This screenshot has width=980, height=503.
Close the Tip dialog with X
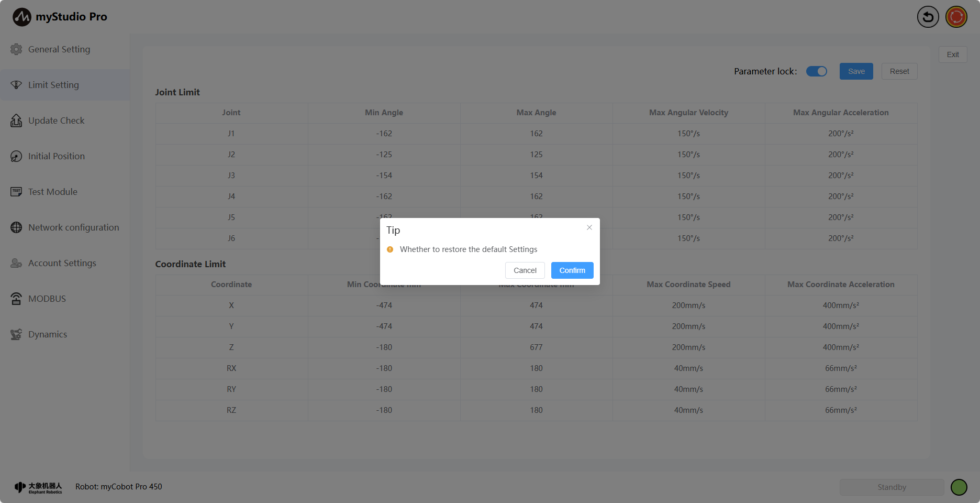point(589,227)
